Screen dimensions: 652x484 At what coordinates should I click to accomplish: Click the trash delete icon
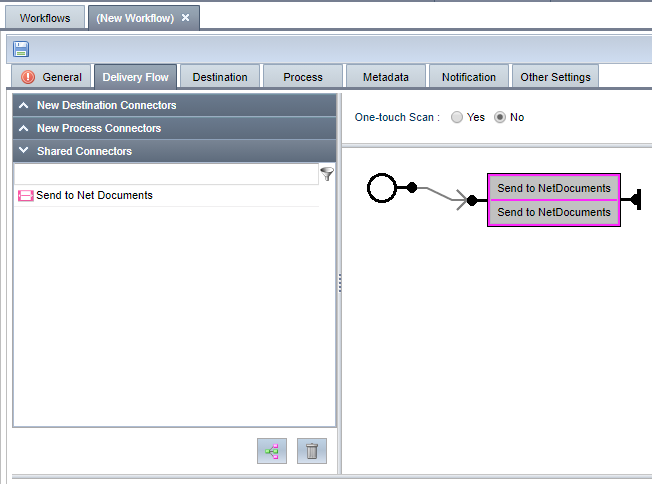[x=311, y=451]
